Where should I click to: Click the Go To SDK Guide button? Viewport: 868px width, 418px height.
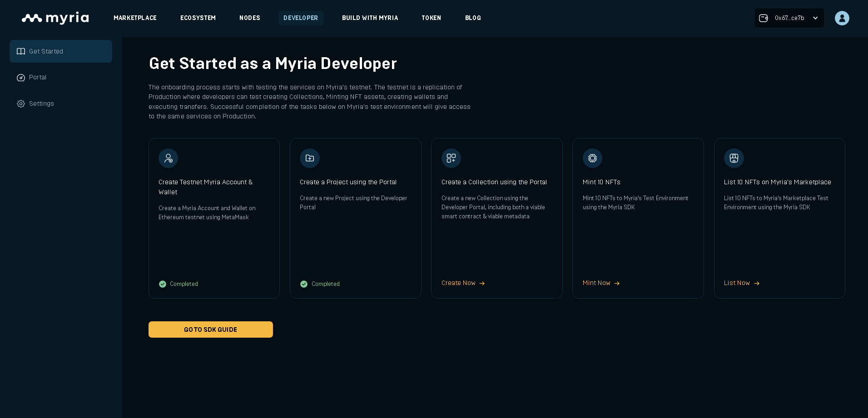[211, 329]
